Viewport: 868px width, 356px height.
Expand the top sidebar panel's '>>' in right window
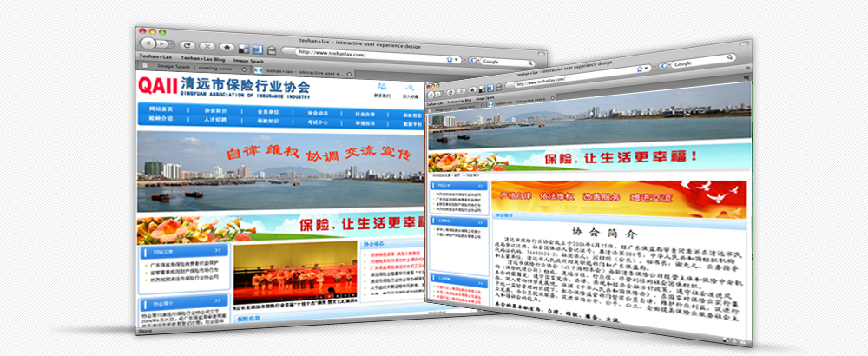click(x=481, y=186)
